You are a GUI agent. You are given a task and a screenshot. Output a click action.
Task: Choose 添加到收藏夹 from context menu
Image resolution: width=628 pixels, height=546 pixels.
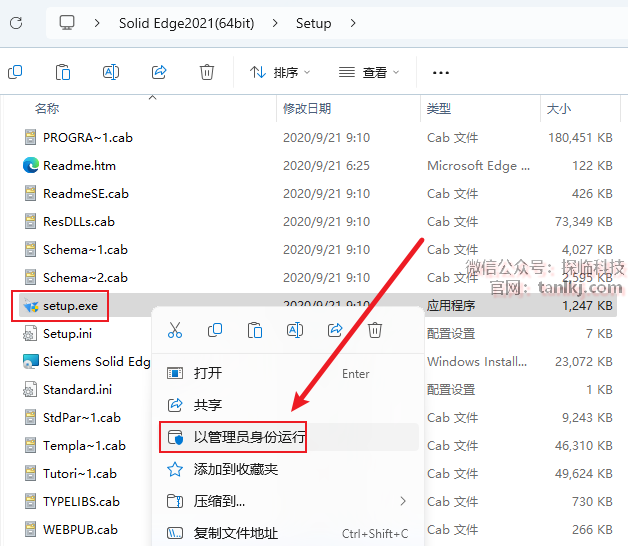tap(288, 469)
